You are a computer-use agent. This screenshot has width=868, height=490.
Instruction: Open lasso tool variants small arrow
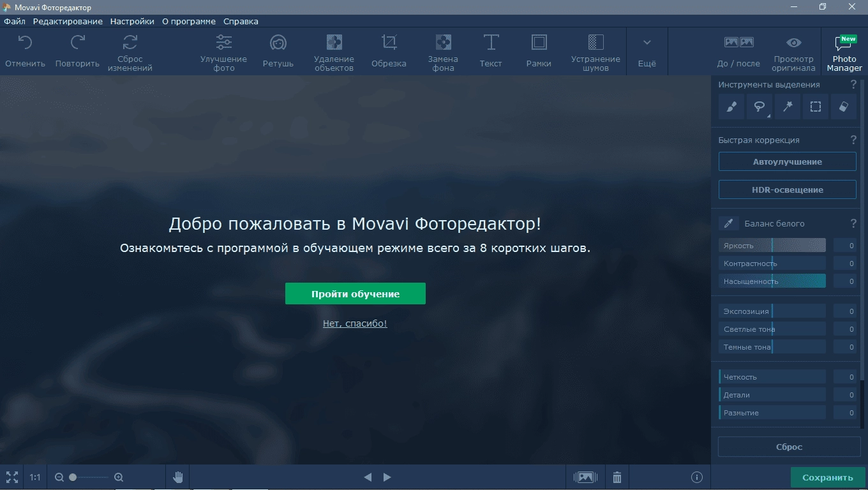pyautogui.click(x=769, y=116)
